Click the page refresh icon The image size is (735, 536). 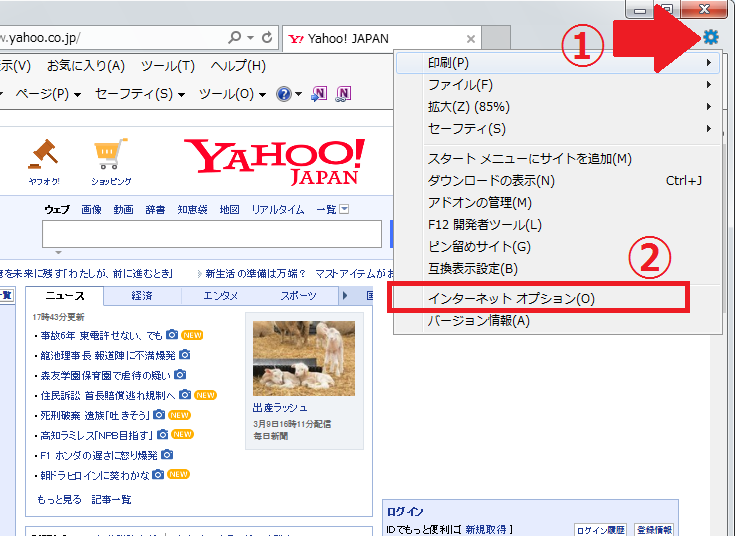click(267, 38)
